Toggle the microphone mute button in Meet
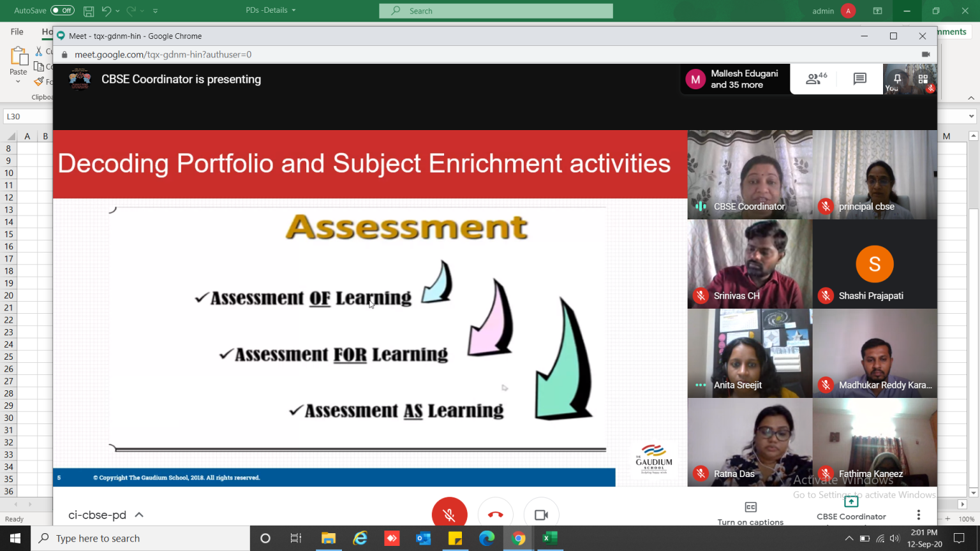 click(449, 514)
